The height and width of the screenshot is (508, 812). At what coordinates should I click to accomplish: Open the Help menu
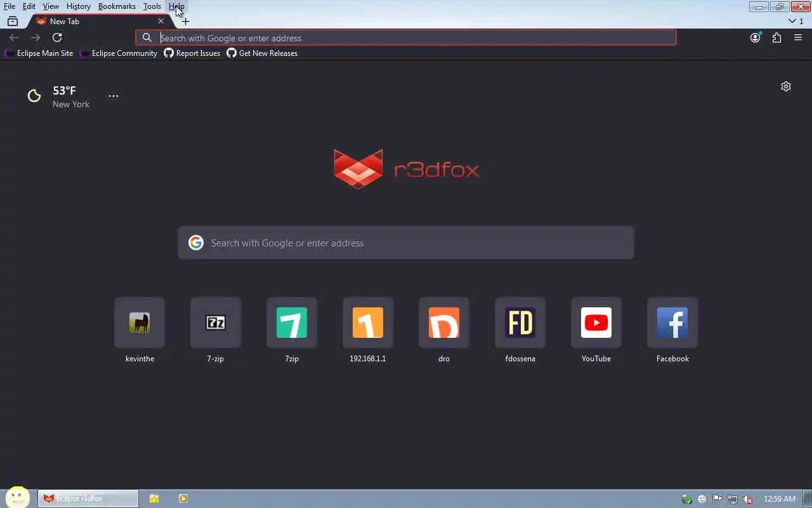(x=176, y=6)
